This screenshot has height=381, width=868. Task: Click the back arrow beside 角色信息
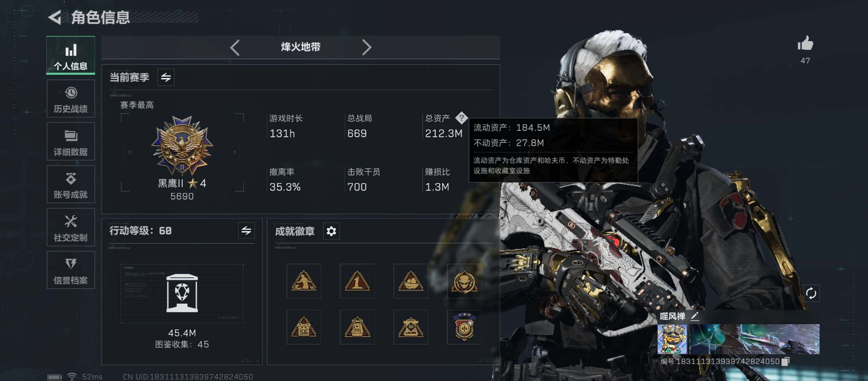(x=55, y=17)
